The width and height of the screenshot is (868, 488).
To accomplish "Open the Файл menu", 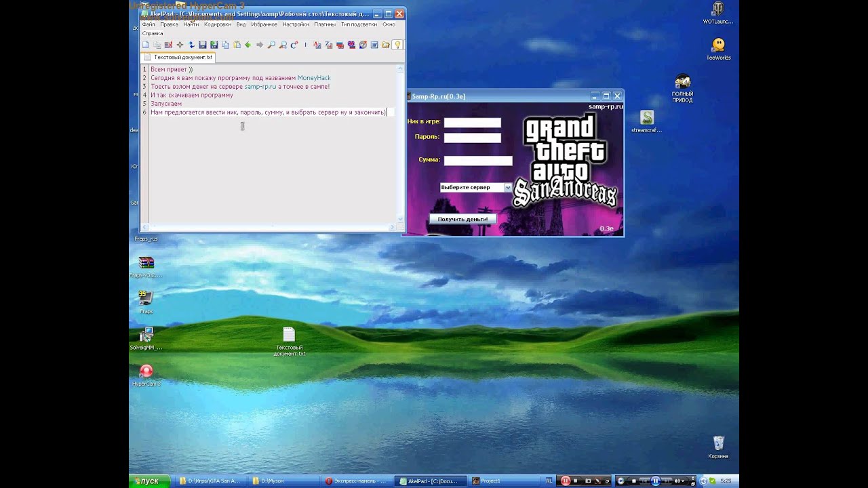I will coord(148,24).
